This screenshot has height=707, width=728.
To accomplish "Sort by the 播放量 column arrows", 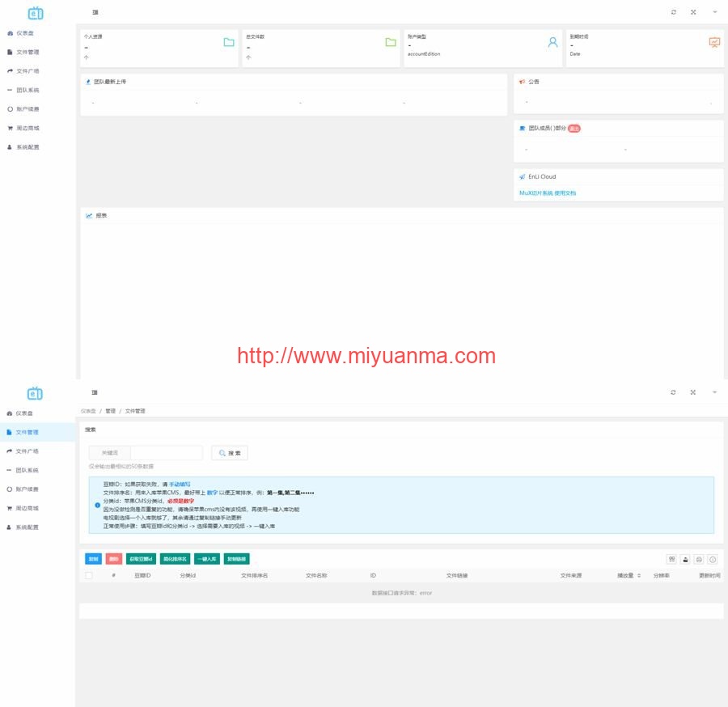I will point(639,576).
